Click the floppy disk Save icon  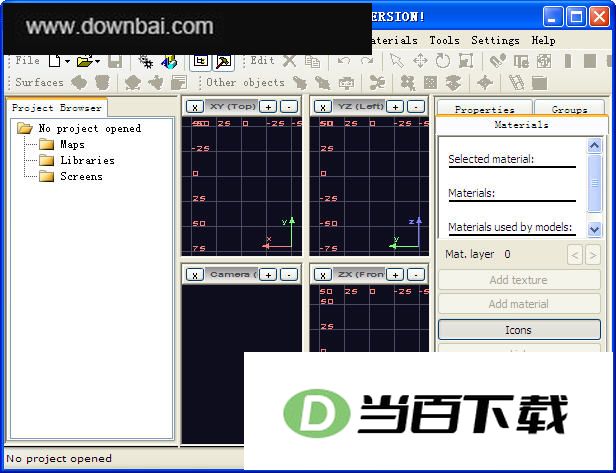(115, 61)
